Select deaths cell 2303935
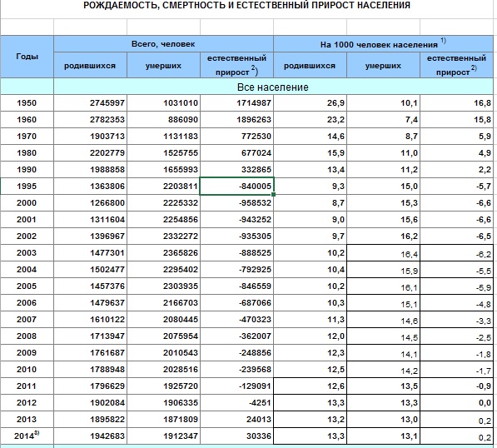Screen dimensions: 497x448 (163, 286)
